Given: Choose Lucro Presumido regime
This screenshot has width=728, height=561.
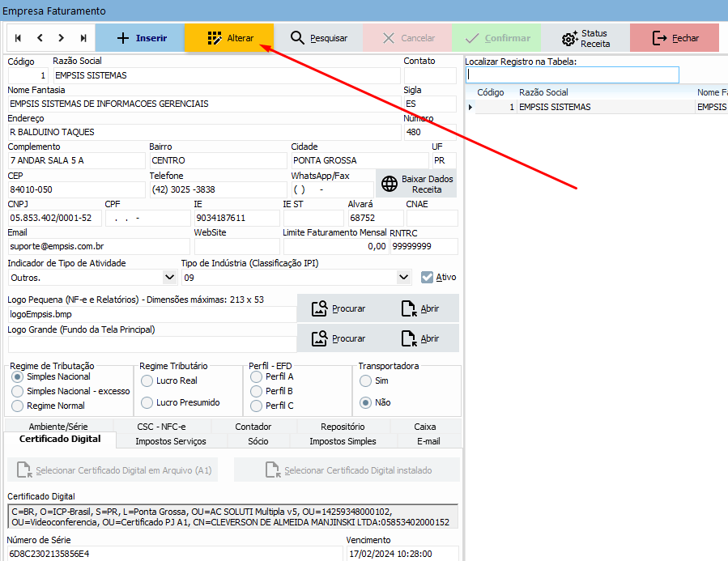Looking at the screenshot, I should [147, 402].
